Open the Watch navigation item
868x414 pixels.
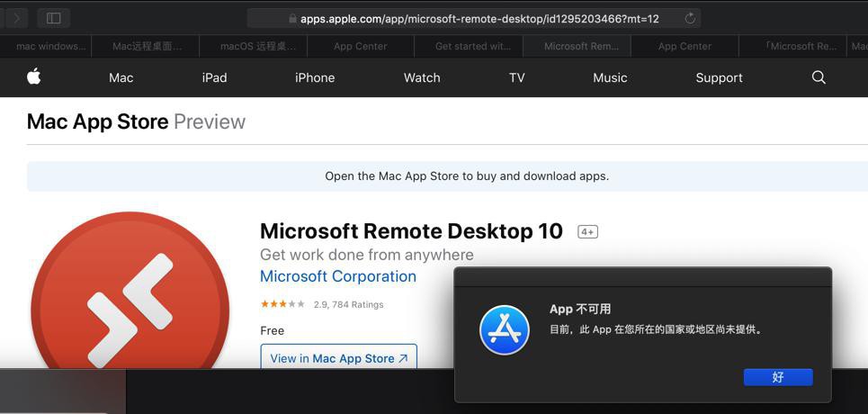[x=422, y=77]
